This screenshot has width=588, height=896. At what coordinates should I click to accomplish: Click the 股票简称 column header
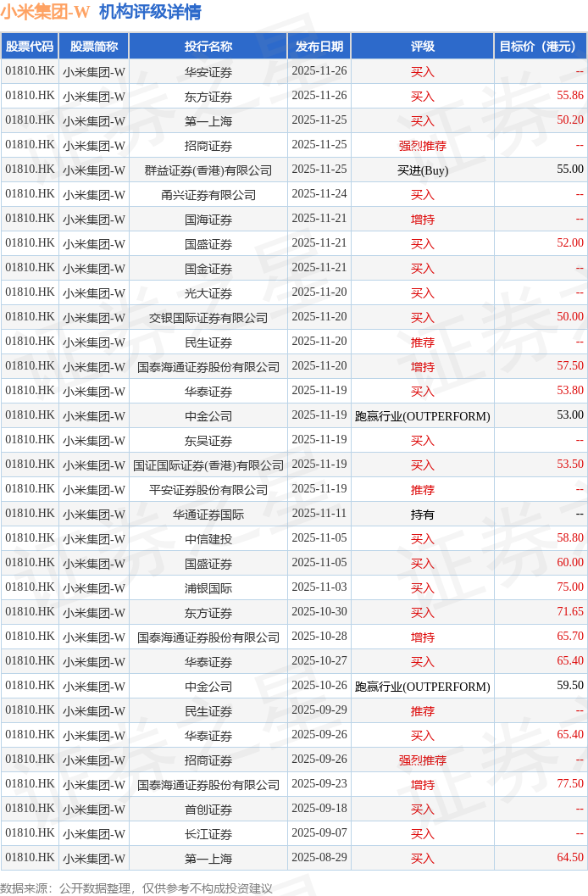tap(94, 47)
